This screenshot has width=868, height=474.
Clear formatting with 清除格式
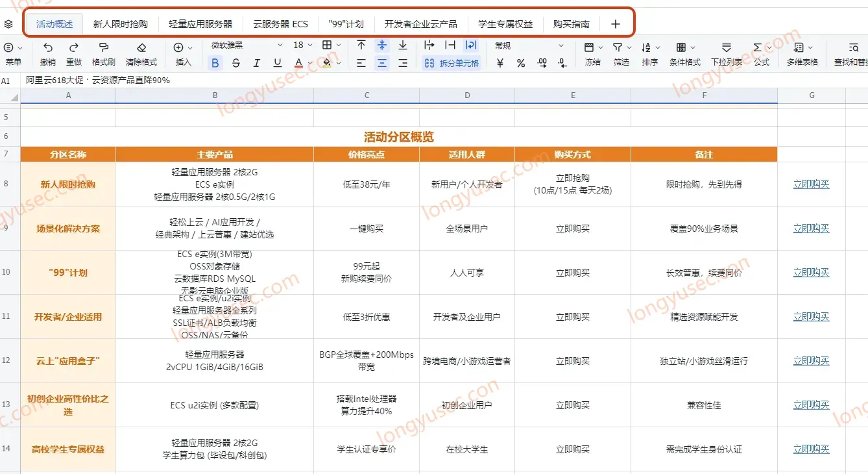tap(141, 53)
